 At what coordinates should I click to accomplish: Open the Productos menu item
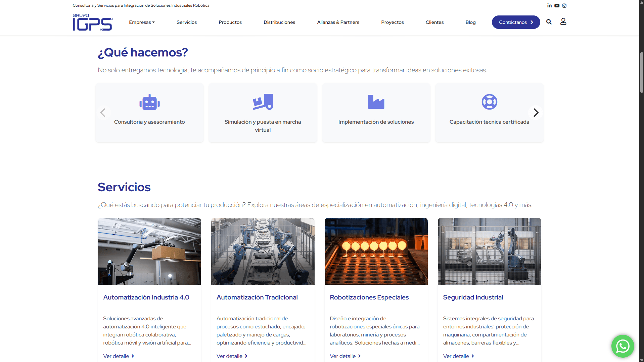click(230, 22)
